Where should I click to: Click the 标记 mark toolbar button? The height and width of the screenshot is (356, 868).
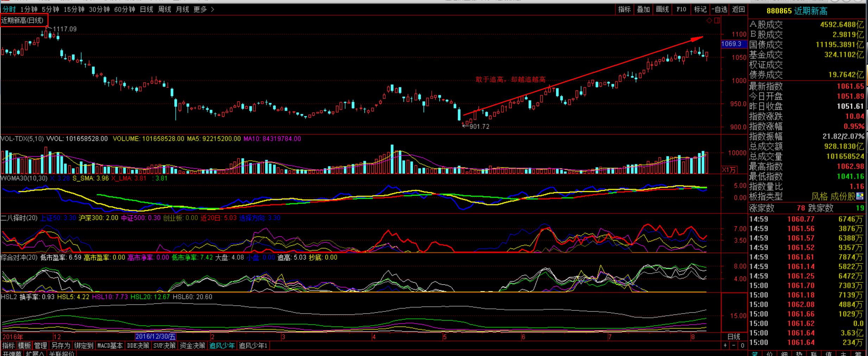[x=700, y=9]
